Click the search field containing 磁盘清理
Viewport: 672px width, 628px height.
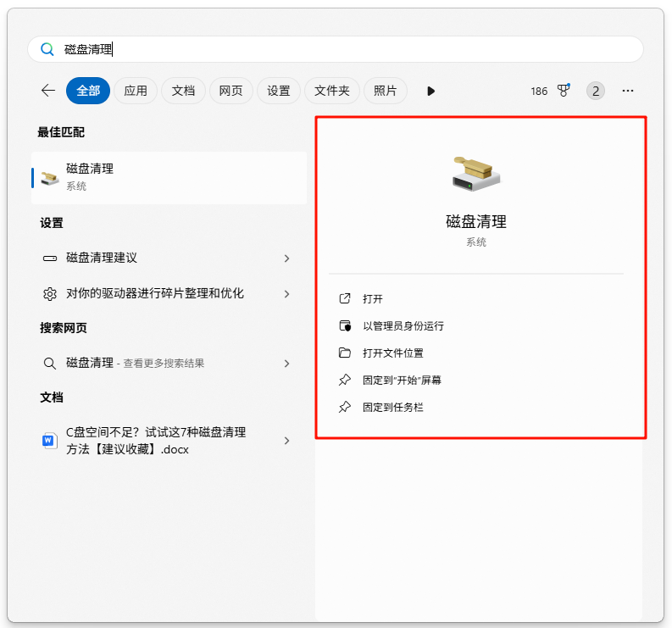(x=336, y=49)
